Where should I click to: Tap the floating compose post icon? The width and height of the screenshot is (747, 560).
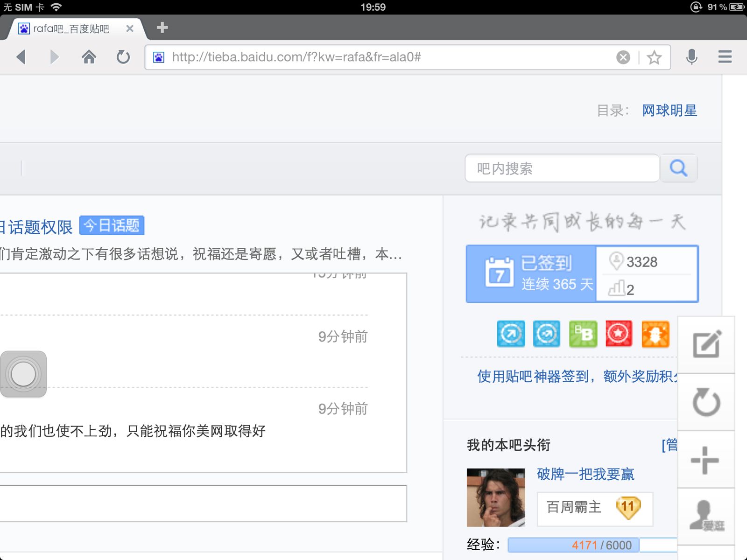click(x=706, y=345)
